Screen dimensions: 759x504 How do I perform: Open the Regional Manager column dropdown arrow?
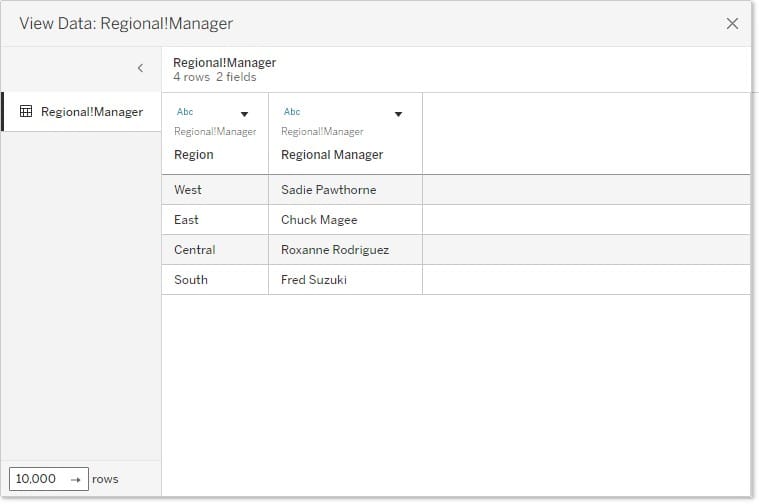398,114
